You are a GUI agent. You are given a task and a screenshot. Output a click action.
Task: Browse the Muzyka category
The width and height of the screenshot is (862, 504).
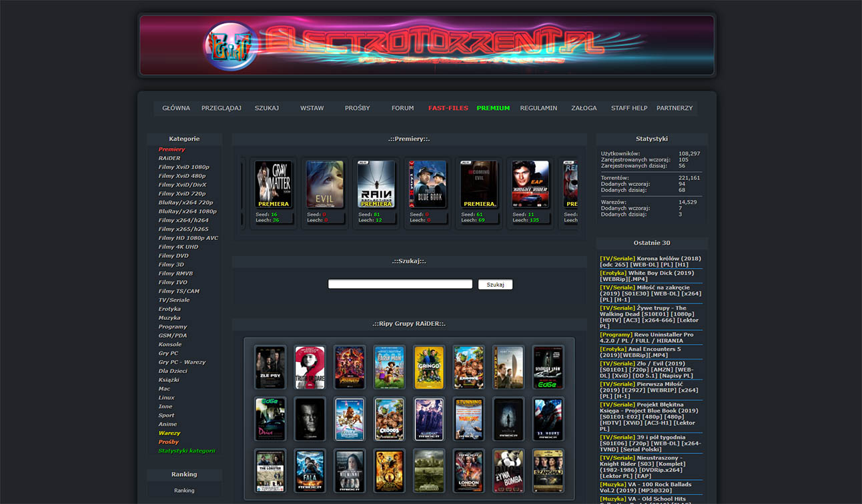(x=169, y=318)
